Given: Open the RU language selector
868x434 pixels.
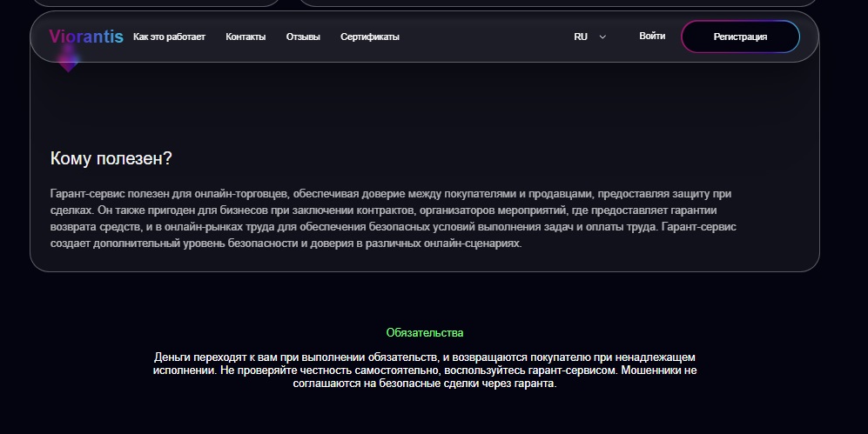Looking at the screenshot, I should coord(581,37).
